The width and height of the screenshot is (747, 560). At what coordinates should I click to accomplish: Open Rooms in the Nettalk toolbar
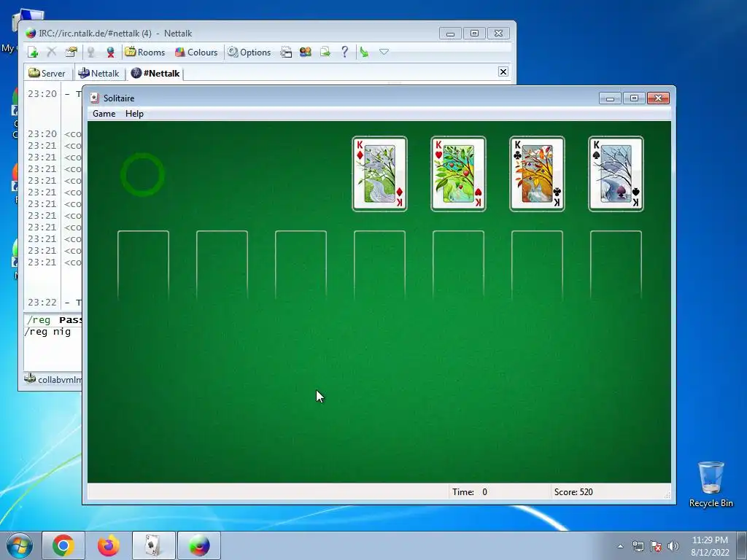pos(145,52)
